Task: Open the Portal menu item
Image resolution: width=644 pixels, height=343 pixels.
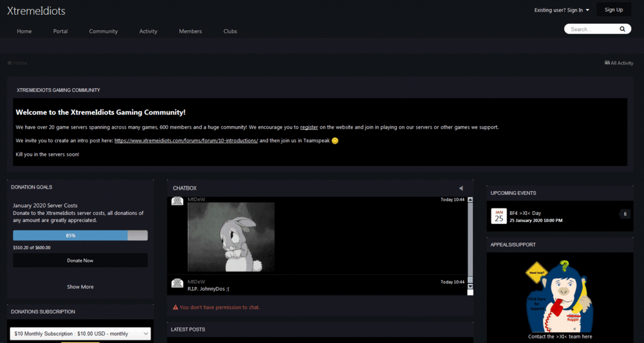Action: point(61,31)
